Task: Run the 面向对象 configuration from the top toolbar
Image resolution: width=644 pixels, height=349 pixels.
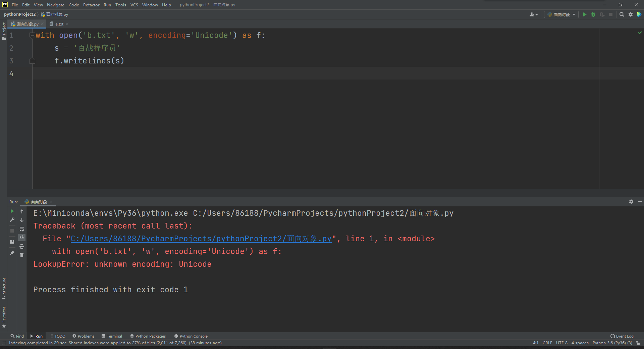Action: pos(585,14)
